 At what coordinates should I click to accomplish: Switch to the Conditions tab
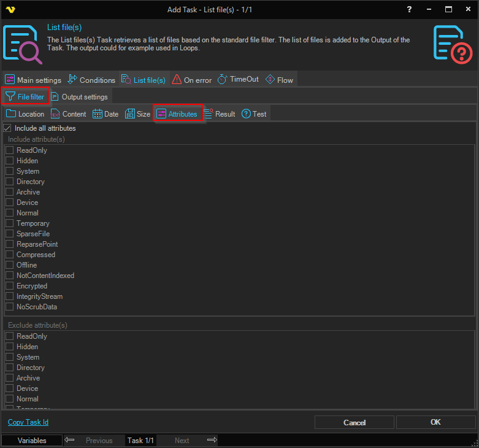(x=91, y=80)
